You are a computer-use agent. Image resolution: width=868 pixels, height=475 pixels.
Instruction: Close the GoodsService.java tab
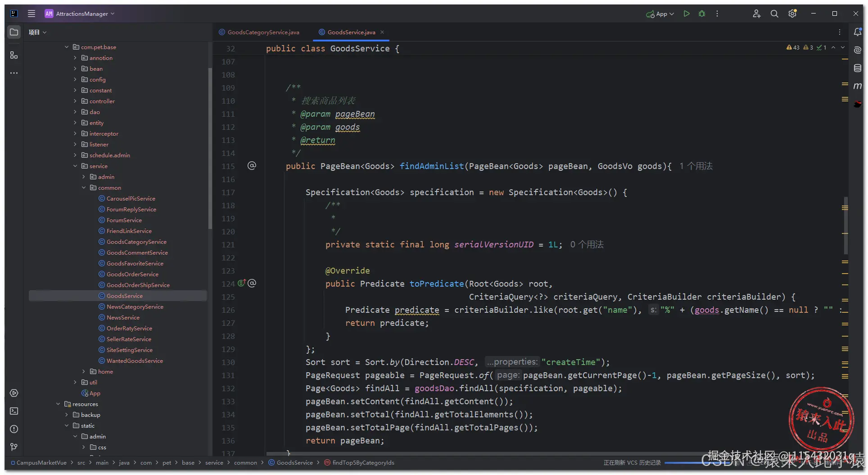click(382, 32)
